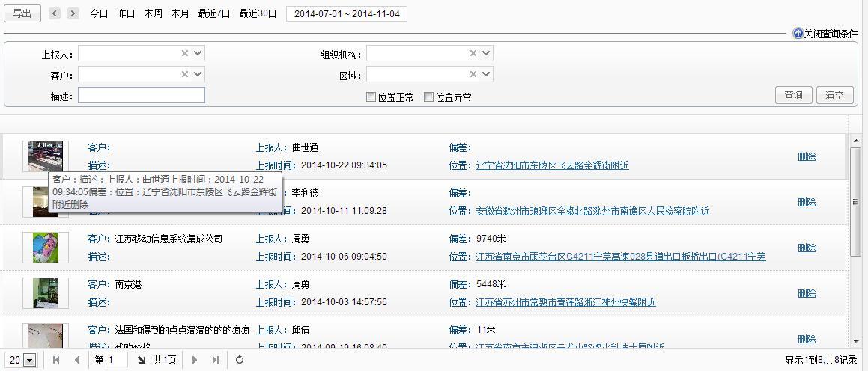868x371 pixels.
Task: Select timestamp 2014-10-03 14:57:56
Action: (x=344, y=302)
